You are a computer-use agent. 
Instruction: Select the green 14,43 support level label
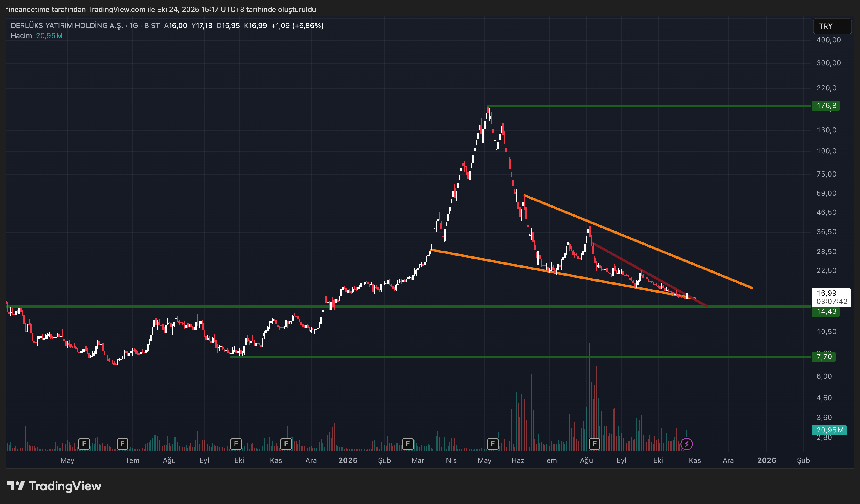point(826,311)
